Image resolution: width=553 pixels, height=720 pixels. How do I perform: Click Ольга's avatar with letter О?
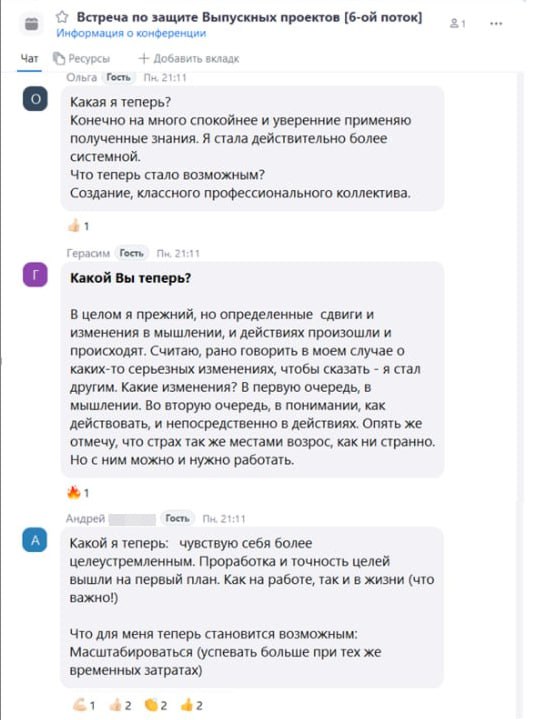point(35,99)
